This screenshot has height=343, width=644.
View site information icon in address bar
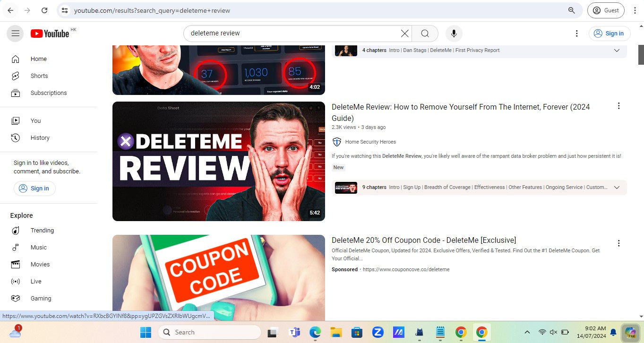coord(65,10)
